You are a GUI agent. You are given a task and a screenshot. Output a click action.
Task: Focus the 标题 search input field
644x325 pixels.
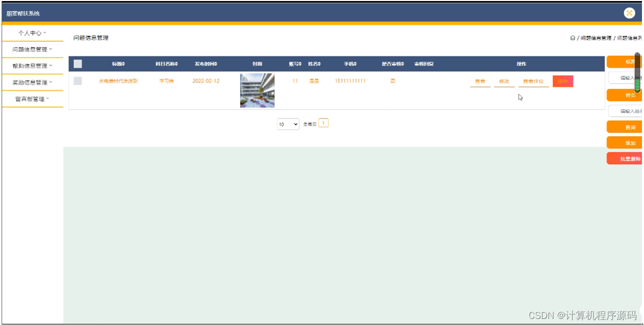click(x=625, y=78)
